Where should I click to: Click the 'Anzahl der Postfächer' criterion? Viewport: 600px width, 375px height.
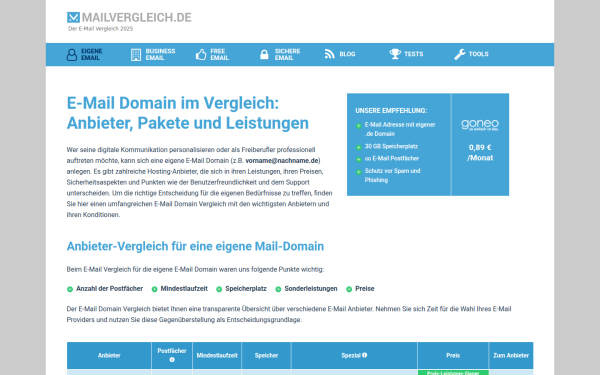[x=109, y=289]
